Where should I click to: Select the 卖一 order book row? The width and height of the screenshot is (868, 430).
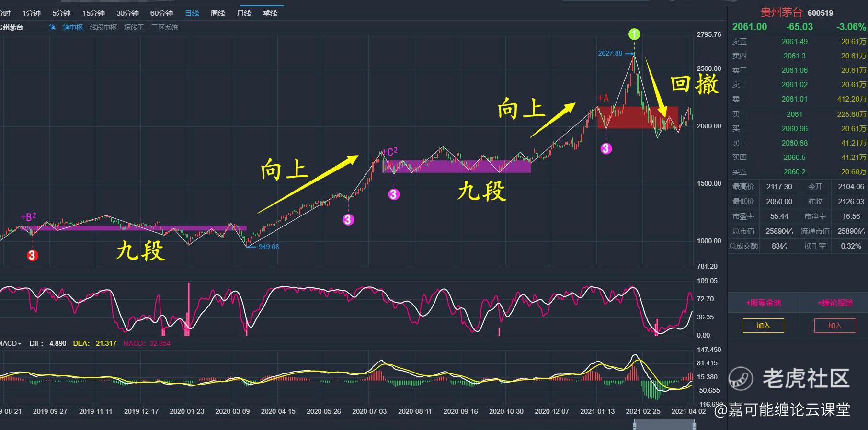tap(798, 99)
